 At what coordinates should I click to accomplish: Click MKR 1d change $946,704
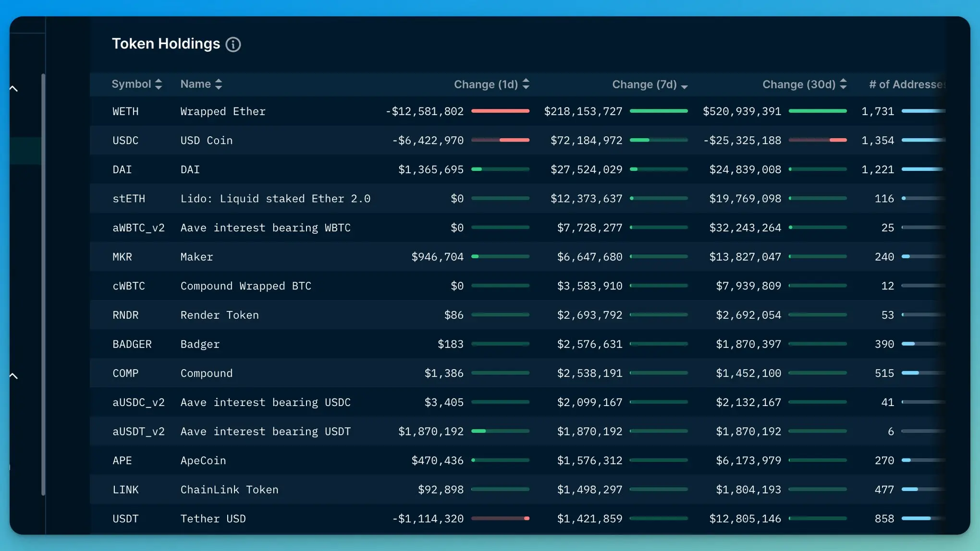[438, 257]
